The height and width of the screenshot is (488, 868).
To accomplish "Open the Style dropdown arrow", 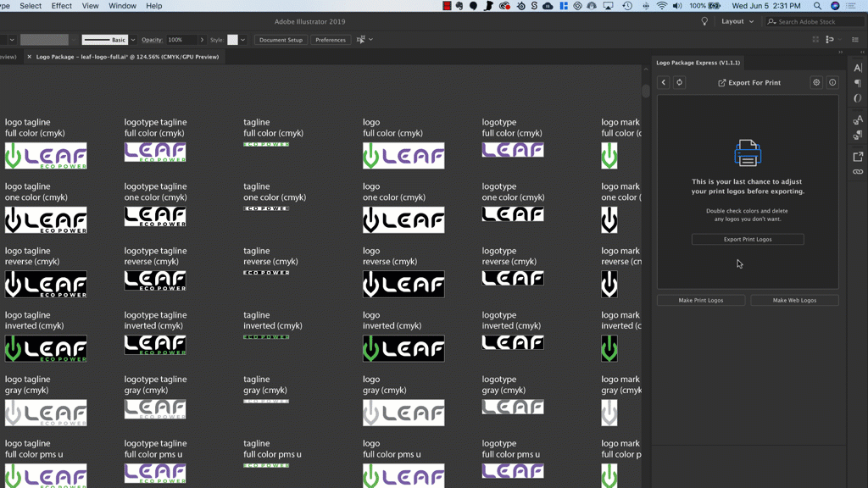I will tap(242, 40).
